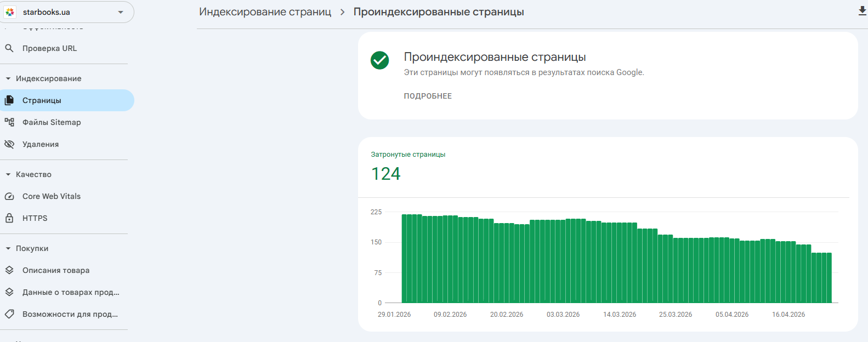Click the 25.03.2026 date axis label

[x=676, y=315]
